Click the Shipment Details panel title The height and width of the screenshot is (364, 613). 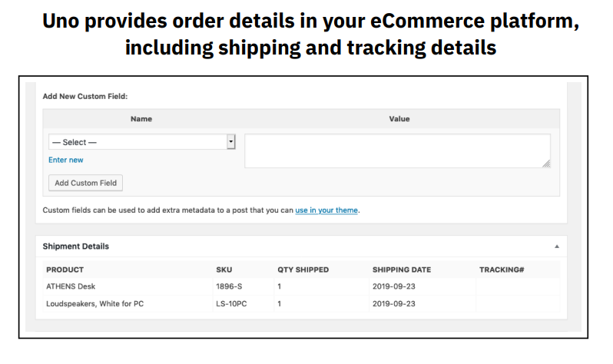(76, 247)
